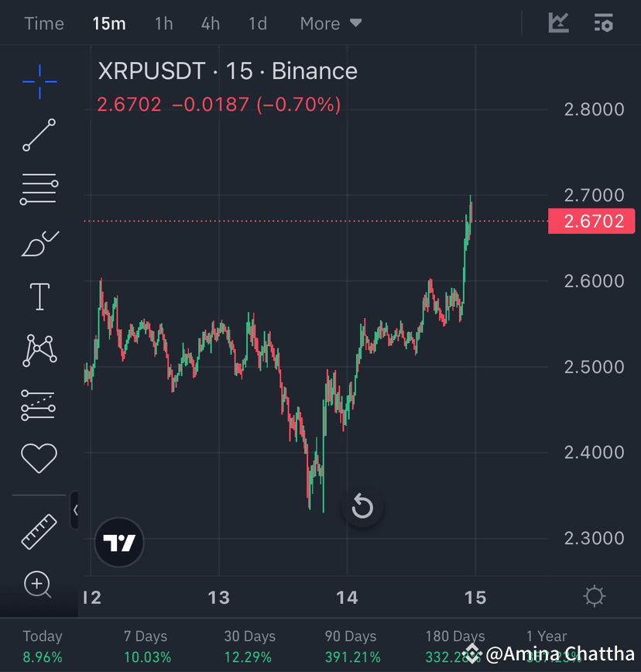Select the measure ruler tool
This screenshot has height=672, width=641.
tap(39, 532)
